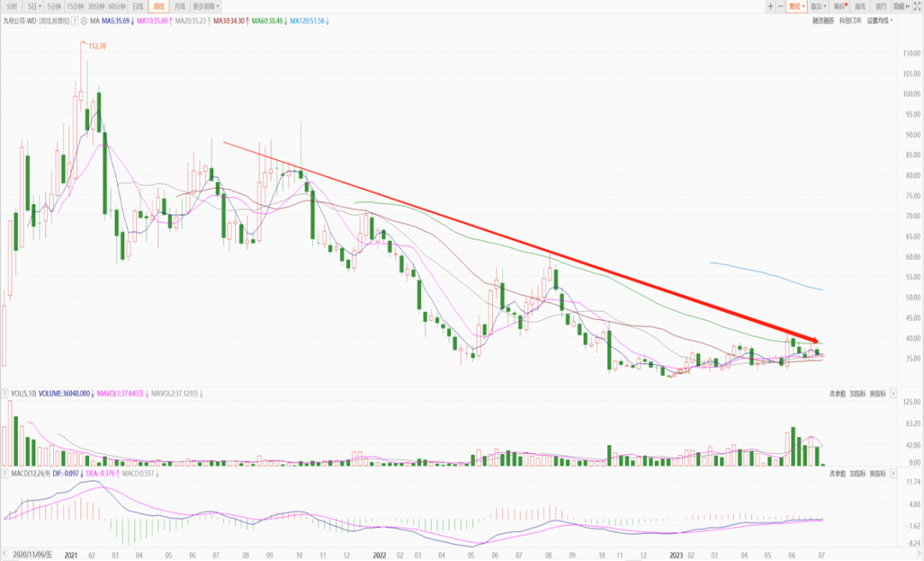Click the 2023 year marker on time axis

[677, 555]
